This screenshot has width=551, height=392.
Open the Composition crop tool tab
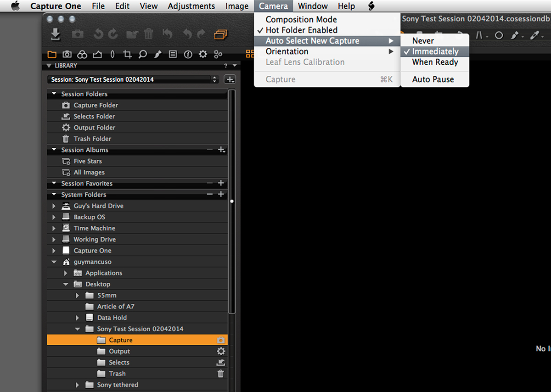pos(128,55)
